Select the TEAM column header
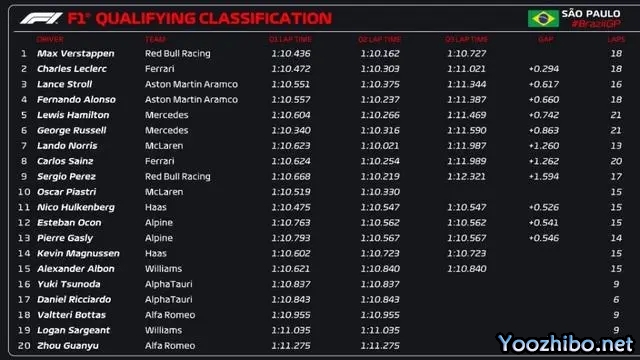640x360 pixels. tap(155, 40)
